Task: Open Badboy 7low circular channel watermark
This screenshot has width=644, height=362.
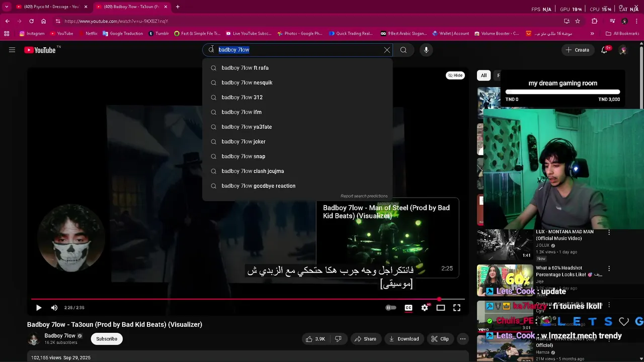Action: 71,237
